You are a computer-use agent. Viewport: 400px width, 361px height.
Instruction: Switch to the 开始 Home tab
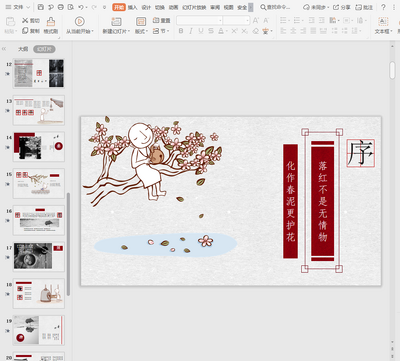119,7
